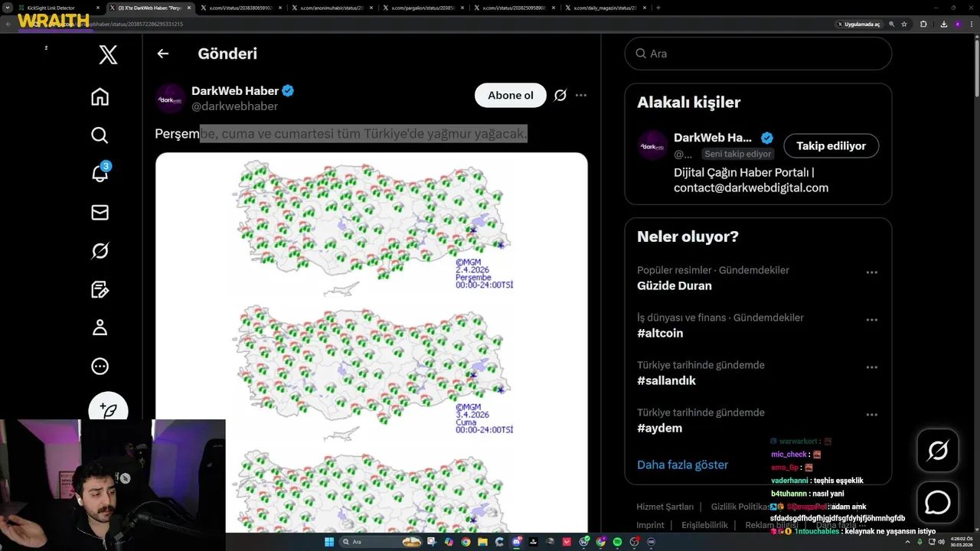Screen dimensions: 980x551
Task: Click the Hizmet Şartları footer link
Action: click(x=665, y=507)
